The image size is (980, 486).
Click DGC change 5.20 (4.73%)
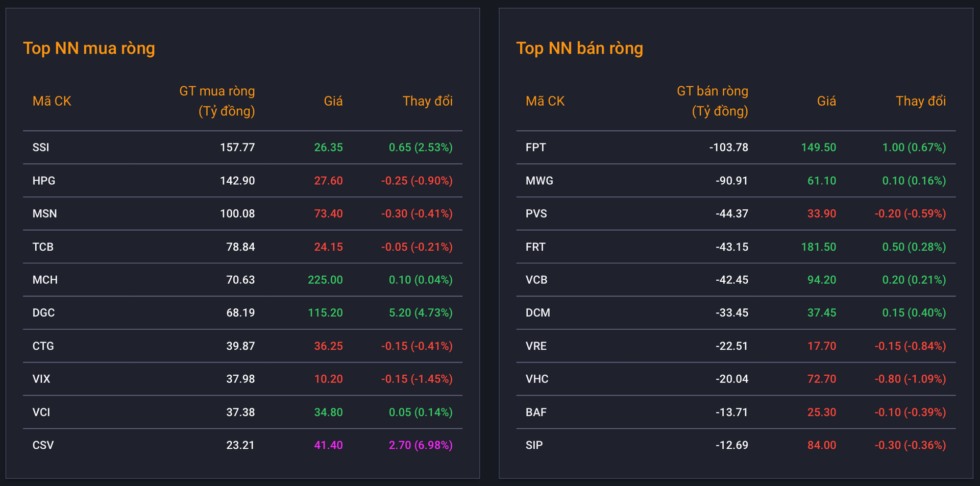[421, 312]
